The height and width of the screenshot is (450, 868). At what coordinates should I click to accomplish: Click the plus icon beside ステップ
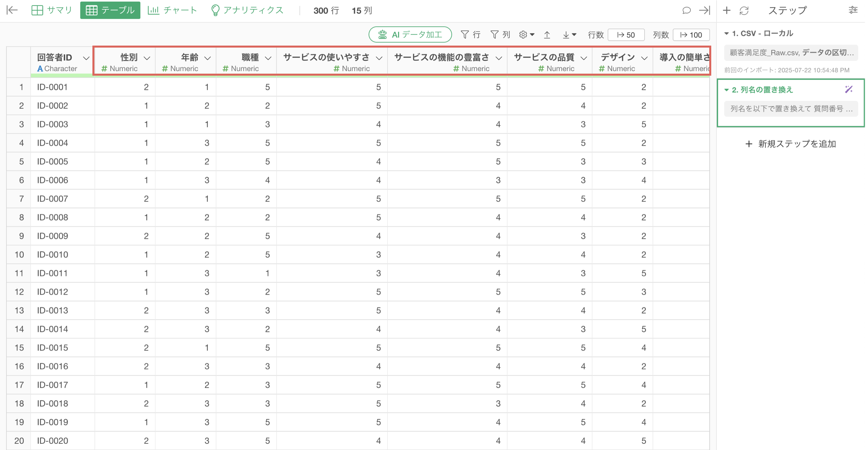click(x=726, y=11)
